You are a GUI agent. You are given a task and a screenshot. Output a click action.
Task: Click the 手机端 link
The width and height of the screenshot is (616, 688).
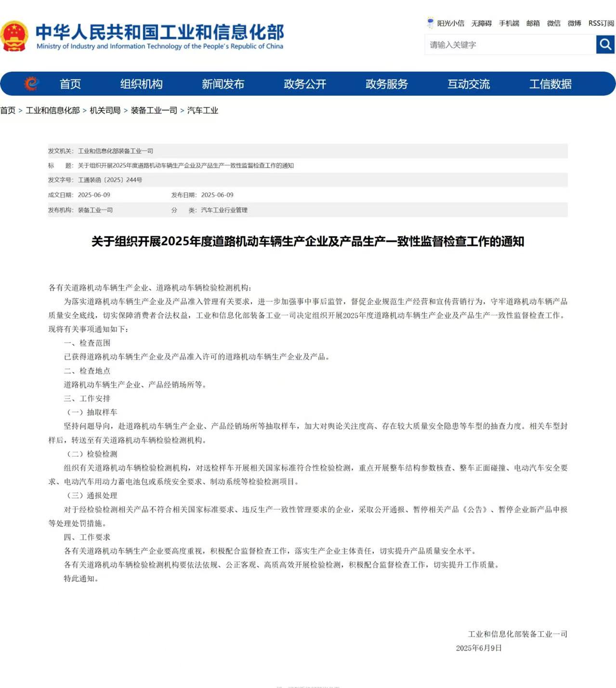coord(509,23)
